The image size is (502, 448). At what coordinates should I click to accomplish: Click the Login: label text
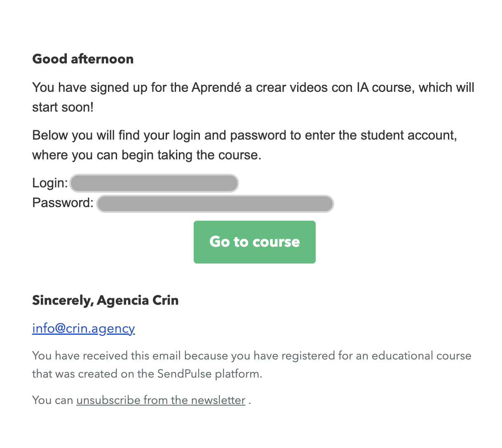pyautogui.click(x=50, y=183)
